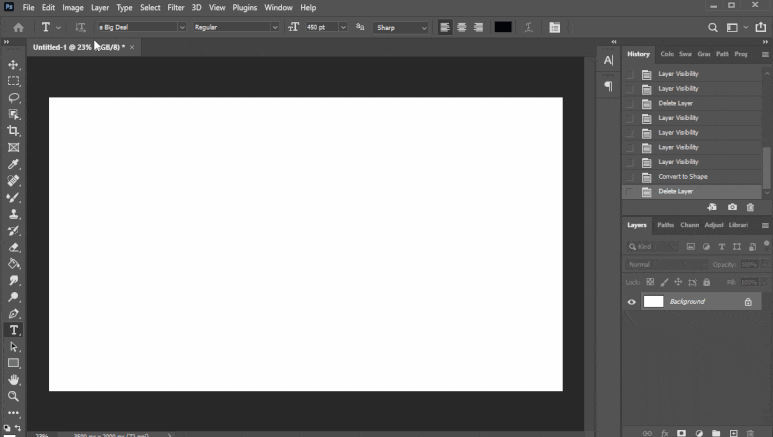Switch to the Channels tab

(x=689, y=225)
